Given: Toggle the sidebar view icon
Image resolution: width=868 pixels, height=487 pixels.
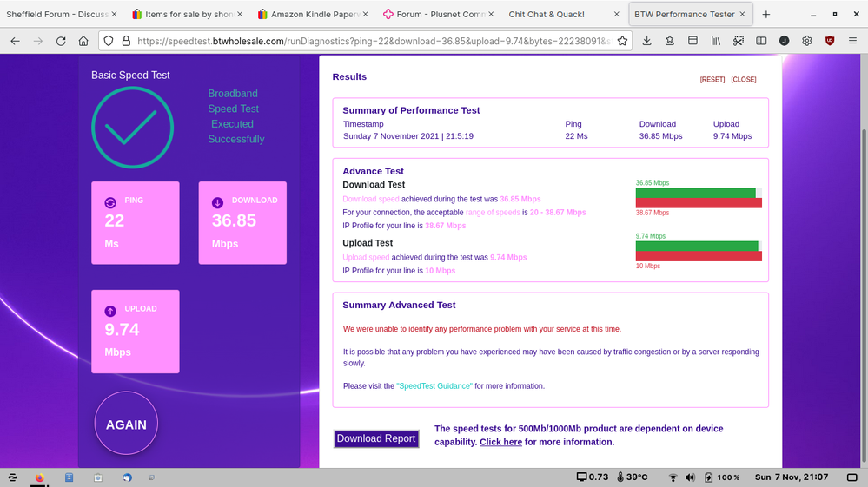Looking at the screenshot, I should 761,40.
